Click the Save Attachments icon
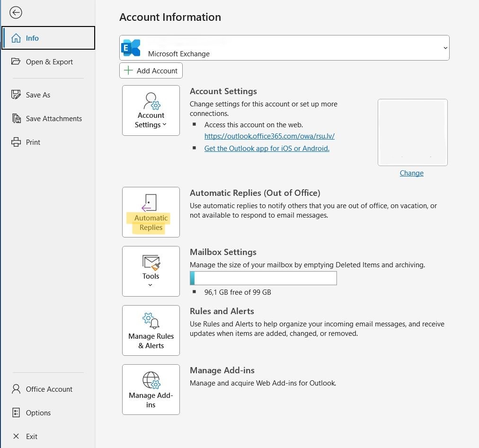Screen dimensions: 479x448 17,118
